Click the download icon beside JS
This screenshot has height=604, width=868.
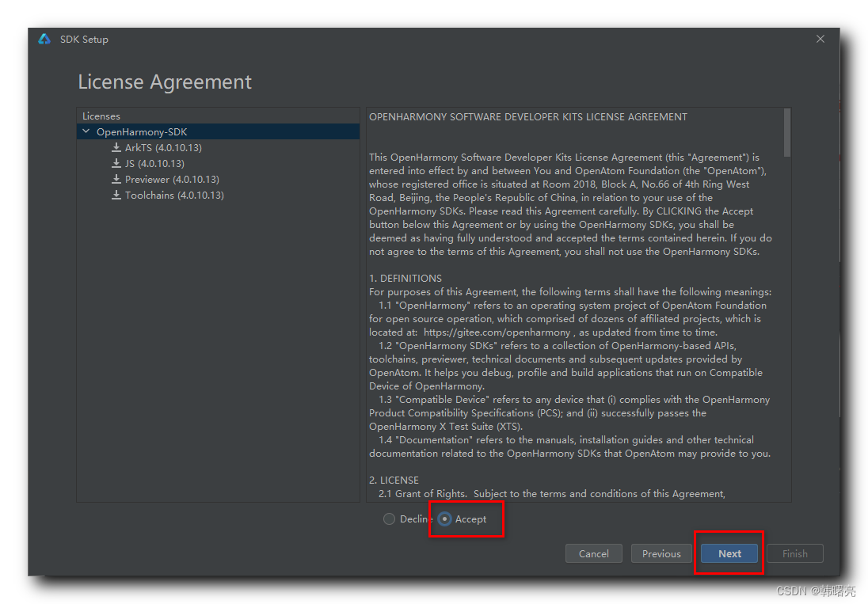pyautogui.click(x=116, y=163)
